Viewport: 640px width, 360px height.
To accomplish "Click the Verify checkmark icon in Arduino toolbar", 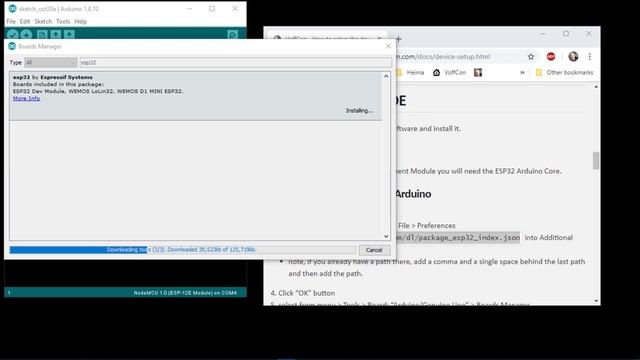I will coord(13,35).
